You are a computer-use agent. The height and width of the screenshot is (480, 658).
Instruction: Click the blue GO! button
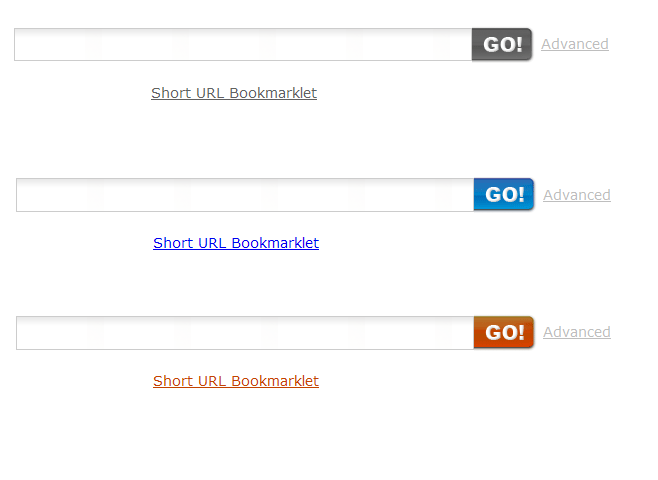pyautogui.click(x=504, y=194)
